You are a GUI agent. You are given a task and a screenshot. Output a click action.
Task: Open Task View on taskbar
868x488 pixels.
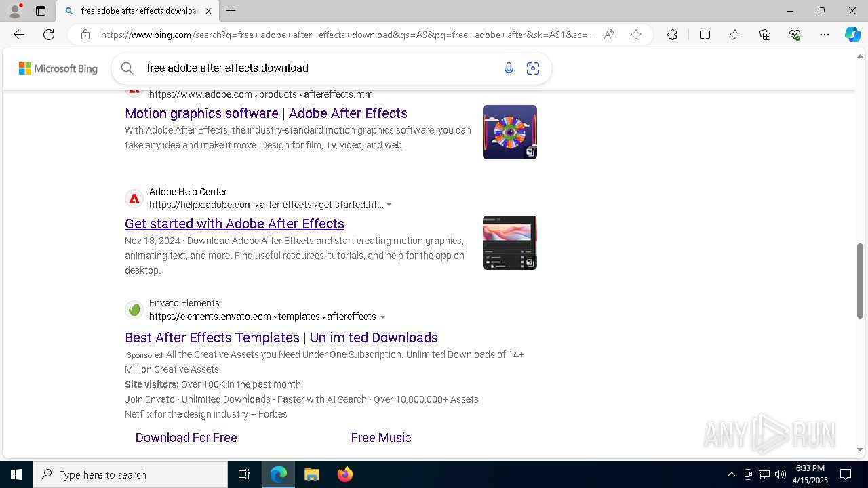(x=244, y=474)
